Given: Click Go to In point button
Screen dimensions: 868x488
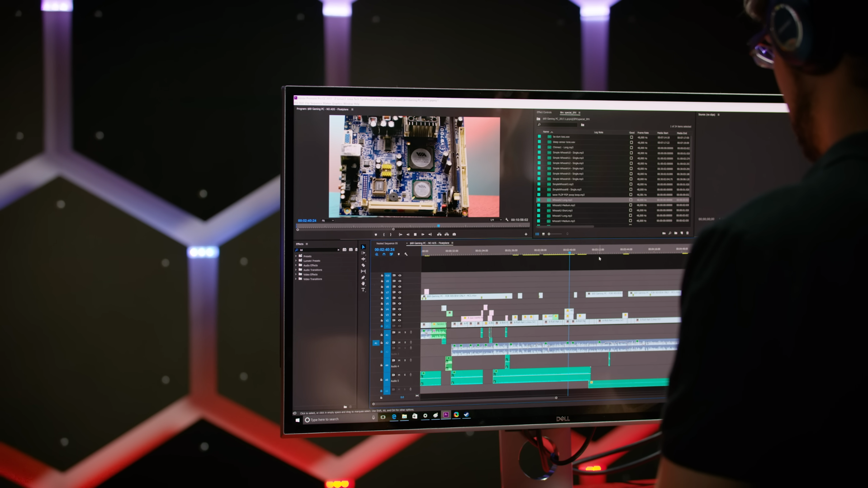Looking at the screenshot, I should 400,235.
